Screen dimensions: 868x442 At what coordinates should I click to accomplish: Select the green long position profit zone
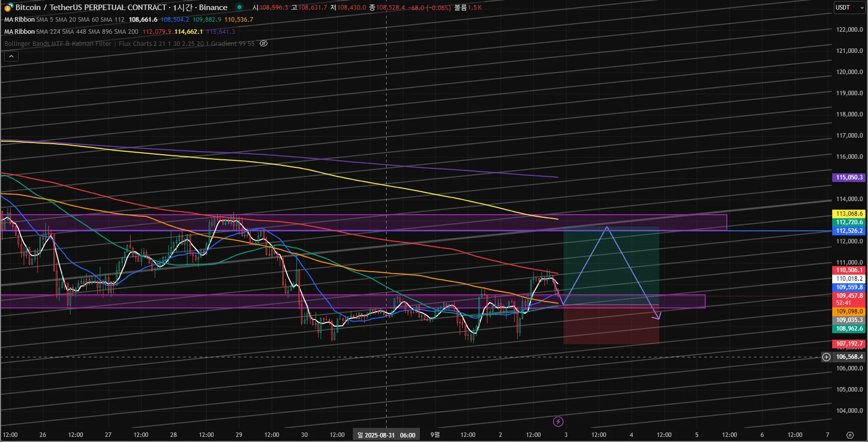coord(611,266)
